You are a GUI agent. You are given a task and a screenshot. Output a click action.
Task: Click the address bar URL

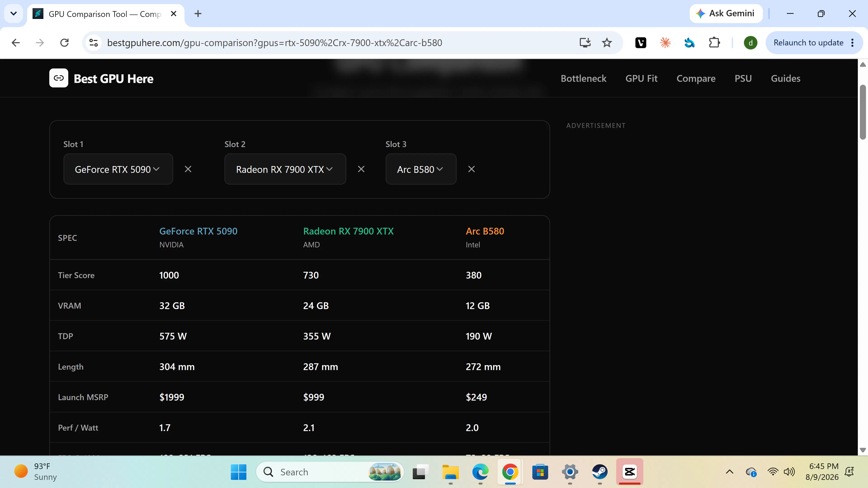coord(274,43)
